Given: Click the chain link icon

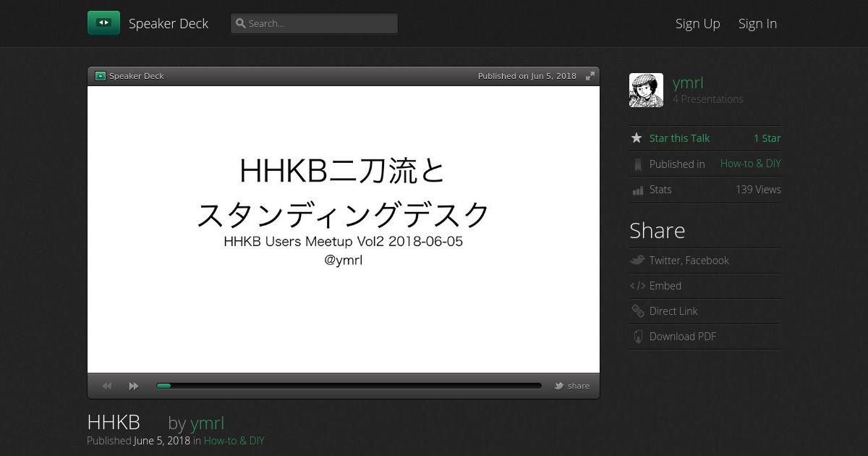Looking at the screenshot, I should [x=637, y=311].
